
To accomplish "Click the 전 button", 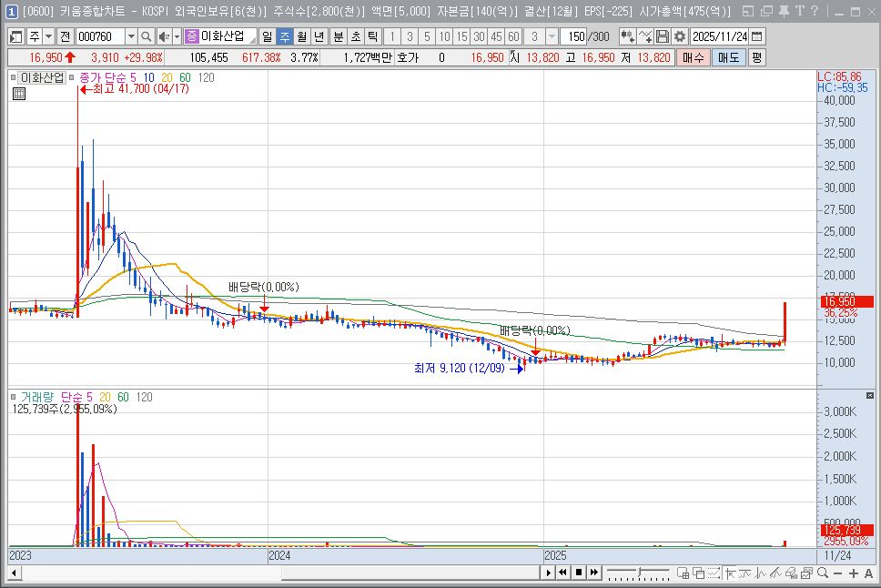I will (x=66, y=36).
